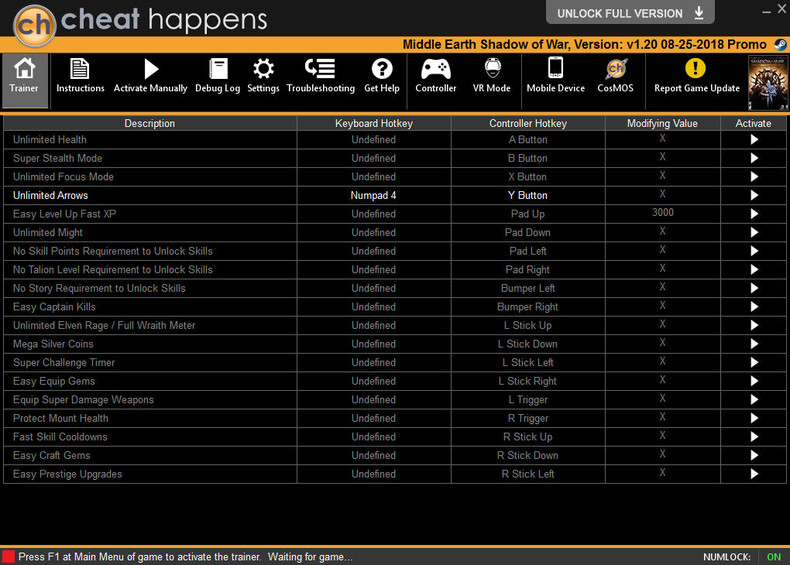This screenshot has width=790, height=565.
Task: Click the 3000 modifying value
Action: [x=663, y=213]
